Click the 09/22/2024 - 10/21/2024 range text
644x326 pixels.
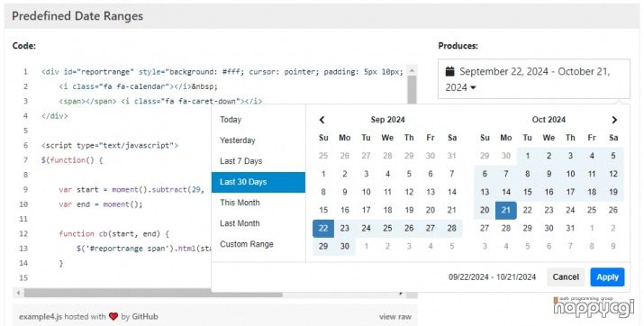tap(492, 277)
